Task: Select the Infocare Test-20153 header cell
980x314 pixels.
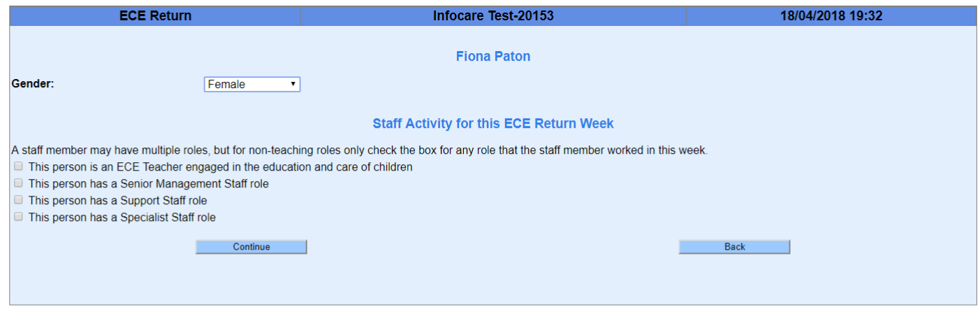Action: pos(493,16)
